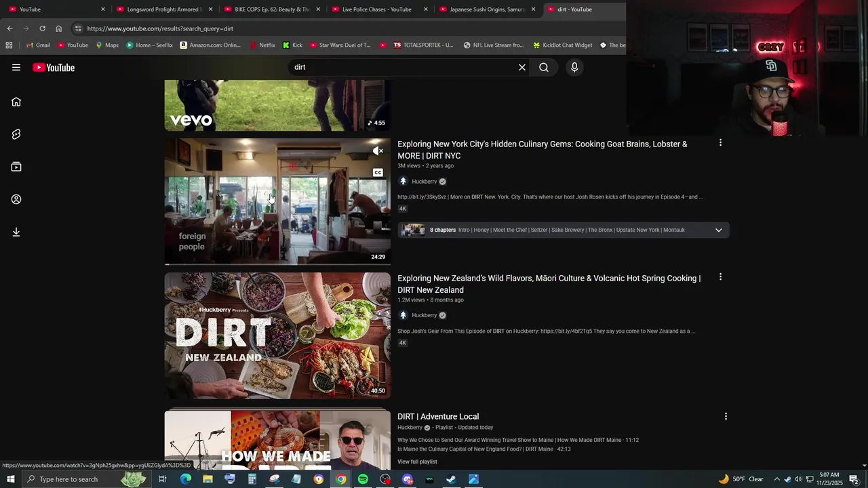This screenshot has width=868, height=488.
Task: Unmute the hovered NYC video preview
Action: pos(378,151)
